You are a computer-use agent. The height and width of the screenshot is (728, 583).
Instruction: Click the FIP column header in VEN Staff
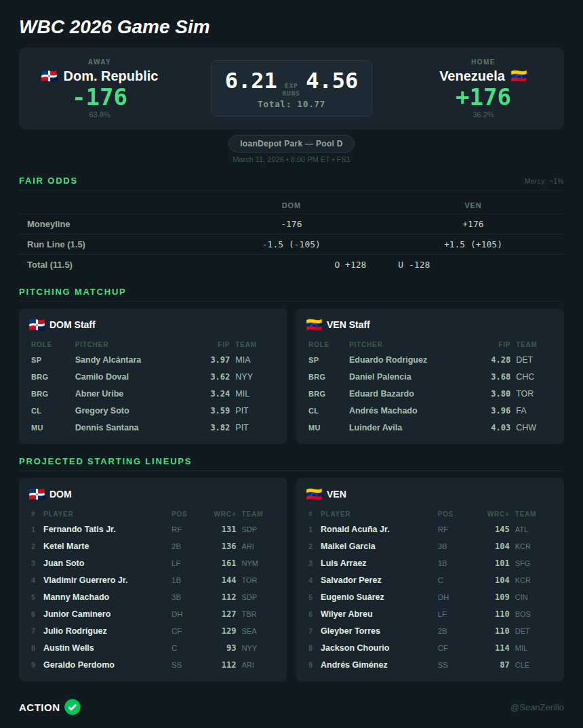504,344
